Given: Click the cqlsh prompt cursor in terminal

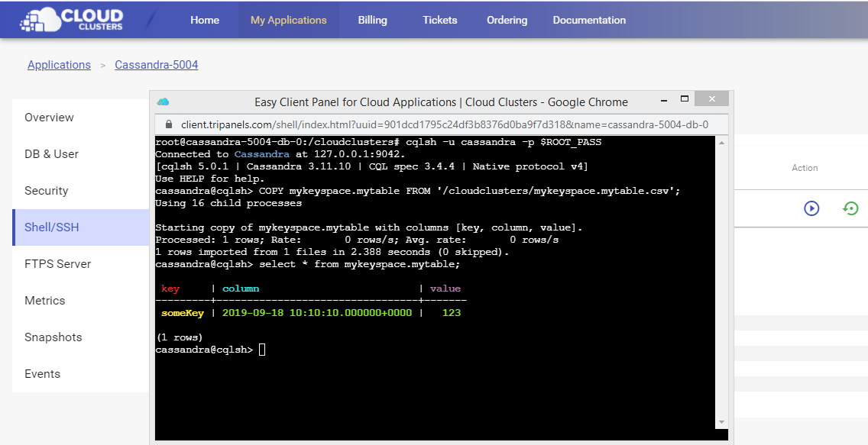Looking at the screenshot, I should 262,350.
